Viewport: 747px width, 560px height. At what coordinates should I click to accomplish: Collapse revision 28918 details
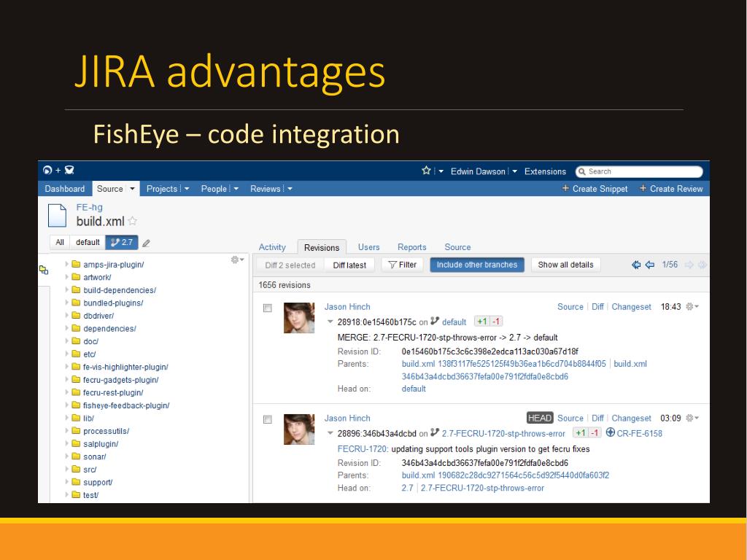pos(330,322)
